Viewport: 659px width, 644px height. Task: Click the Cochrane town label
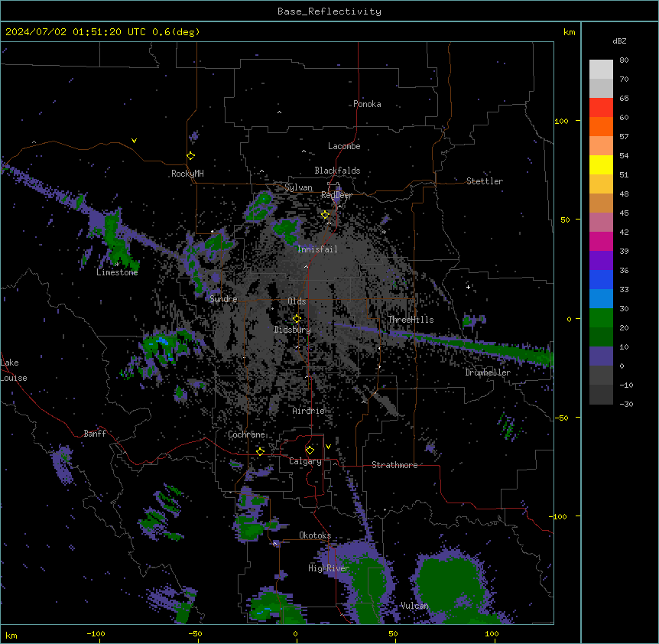point(246,434)
